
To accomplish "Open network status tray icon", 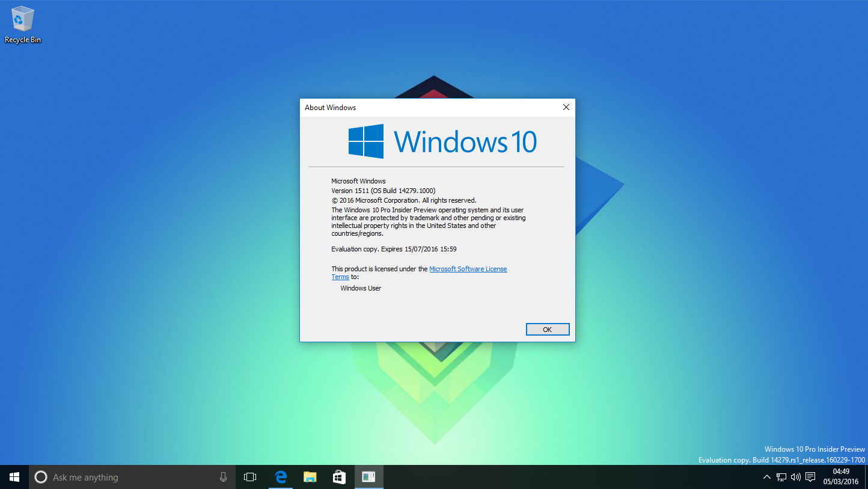I will coord(781,477).
